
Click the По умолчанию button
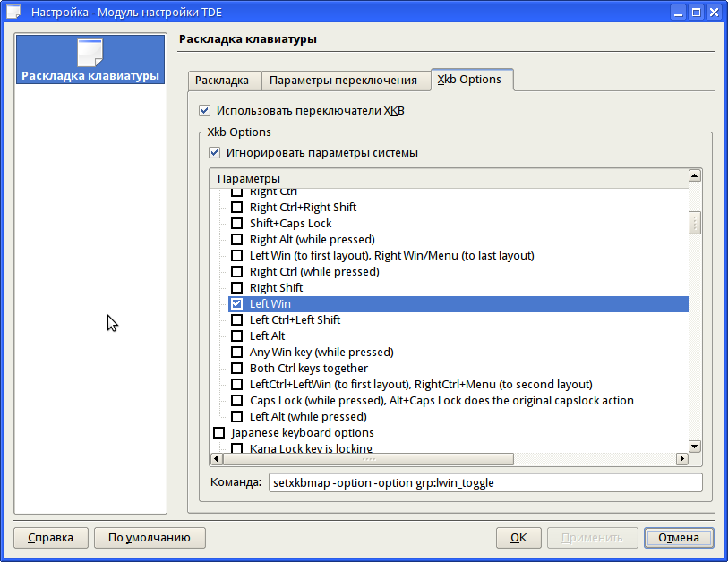tap(150, 538)
